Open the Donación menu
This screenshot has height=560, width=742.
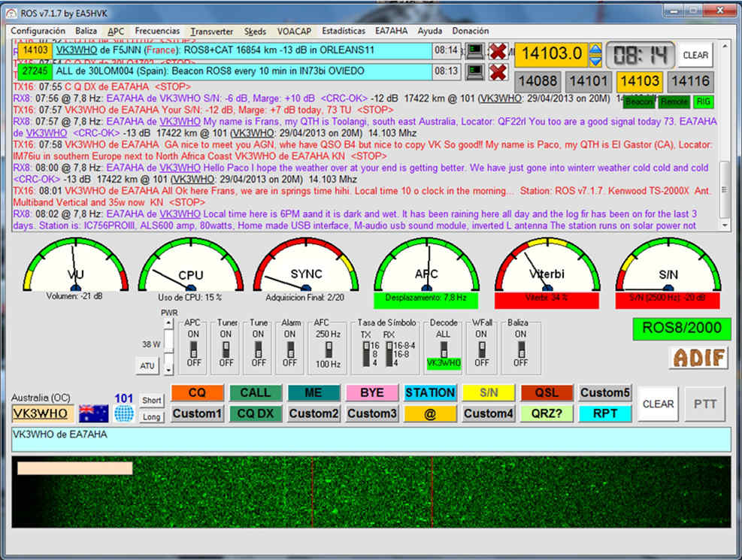[x=471, y=31]
